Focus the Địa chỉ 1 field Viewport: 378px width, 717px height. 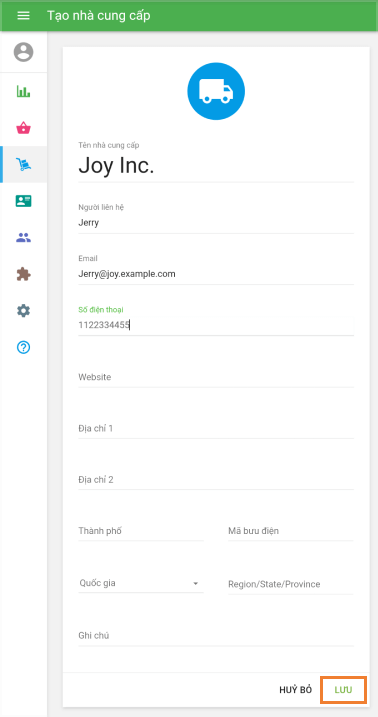(x=216, y=428)
